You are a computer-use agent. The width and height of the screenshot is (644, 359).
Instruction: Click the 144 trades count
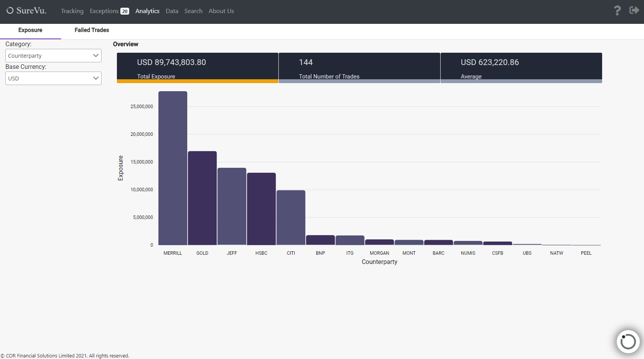point(306,62)
